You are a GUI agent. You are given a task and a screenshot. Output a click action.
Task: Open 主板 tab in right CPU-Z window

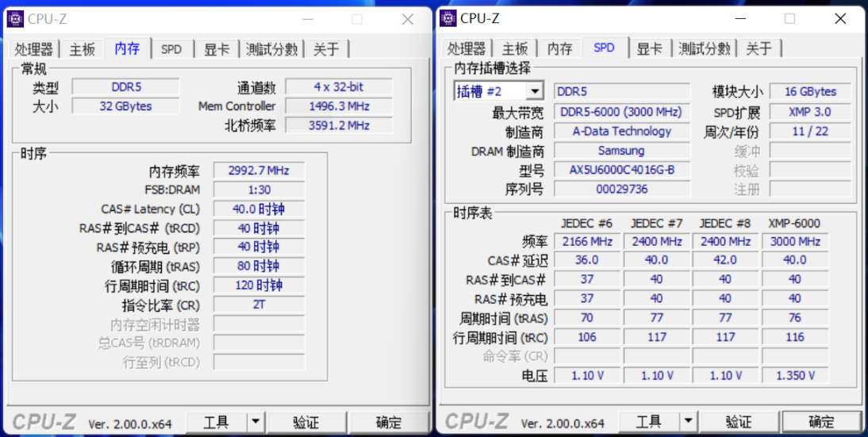point(515,48)
